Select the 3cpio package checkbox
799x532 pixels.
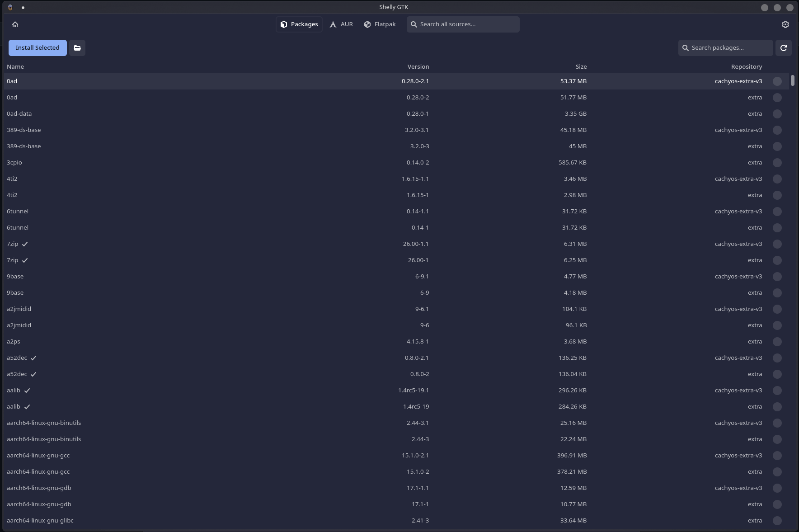(777, 163)
